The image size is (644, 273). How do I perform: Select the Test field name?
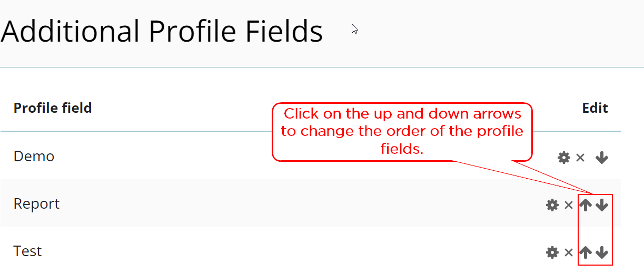click(x=27, y=251)
